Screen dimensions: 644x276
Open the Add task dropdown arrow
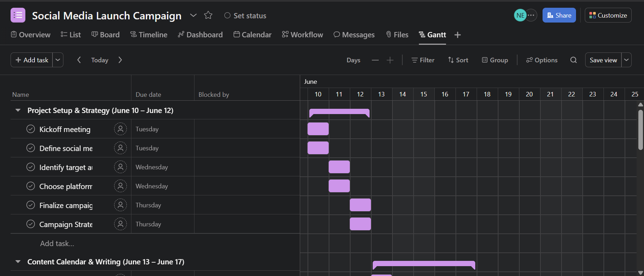[58, 60]
